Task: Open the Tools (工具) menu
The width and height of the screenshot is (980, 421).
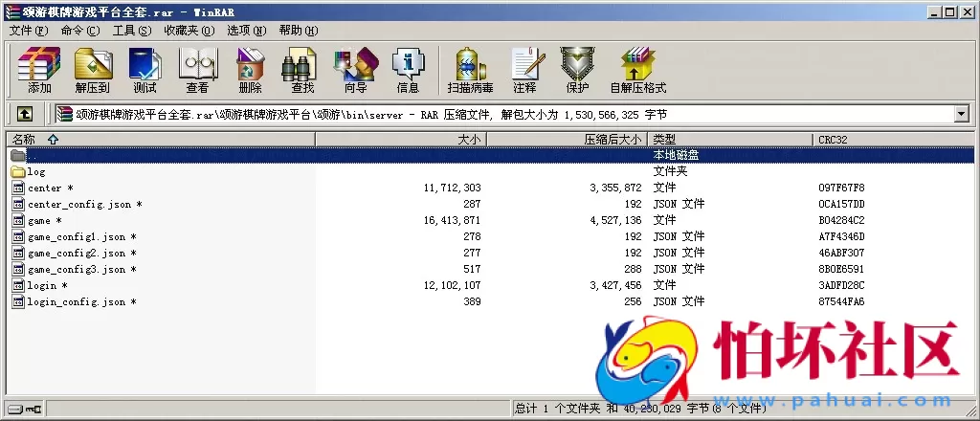Action: [x=132, y=31]
